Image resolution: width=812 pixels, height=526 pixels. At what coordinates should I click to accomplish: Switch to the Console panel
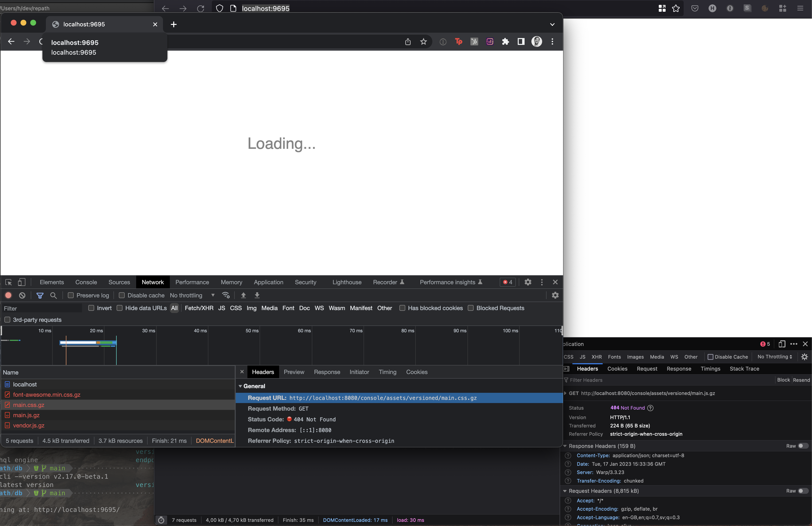(86, 282)
